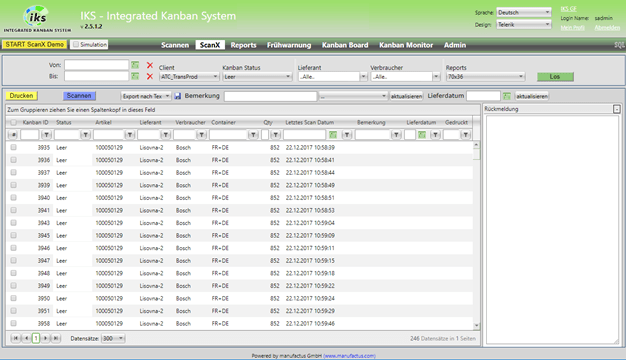The height and width of the screenshot is (360, 626).
Task: Click the green Los button
Action: pos(555,77)
